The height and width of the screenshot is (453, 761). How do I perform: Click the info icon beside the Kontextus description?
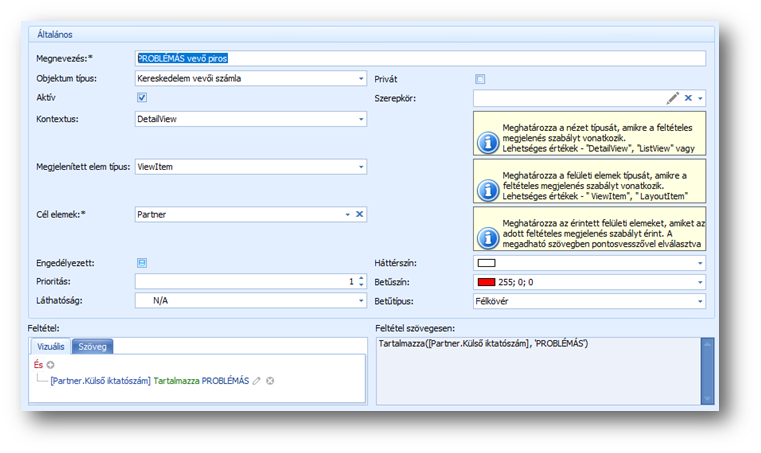[487, 142]
